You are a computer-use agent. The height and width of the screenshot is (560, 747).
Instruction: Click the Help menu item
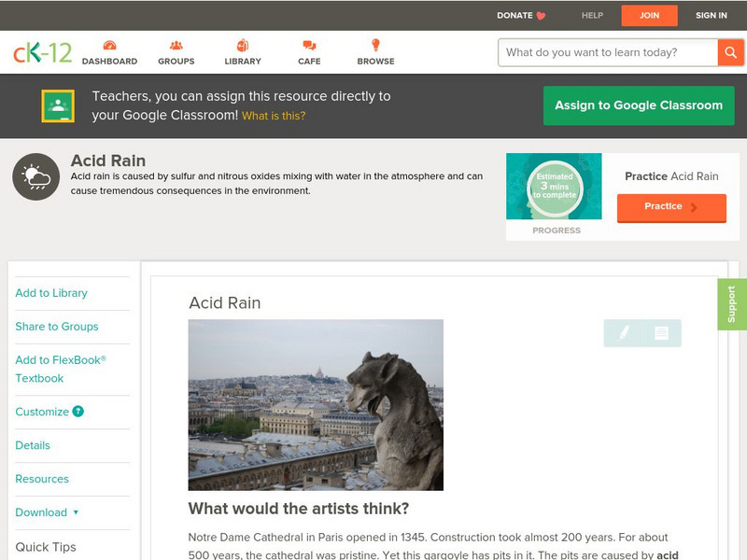(x=592, y=16)
